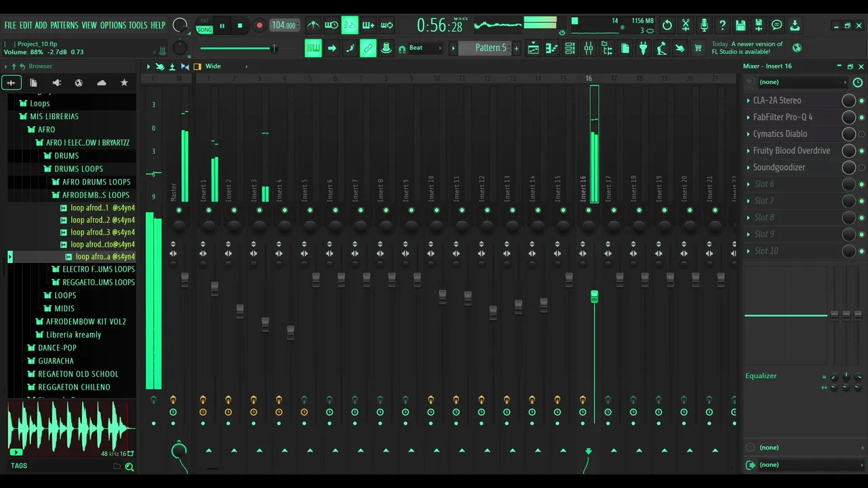Open the audio editor scissors icon
The height and width of the screenshot is (488, 868).
point(686,25)
